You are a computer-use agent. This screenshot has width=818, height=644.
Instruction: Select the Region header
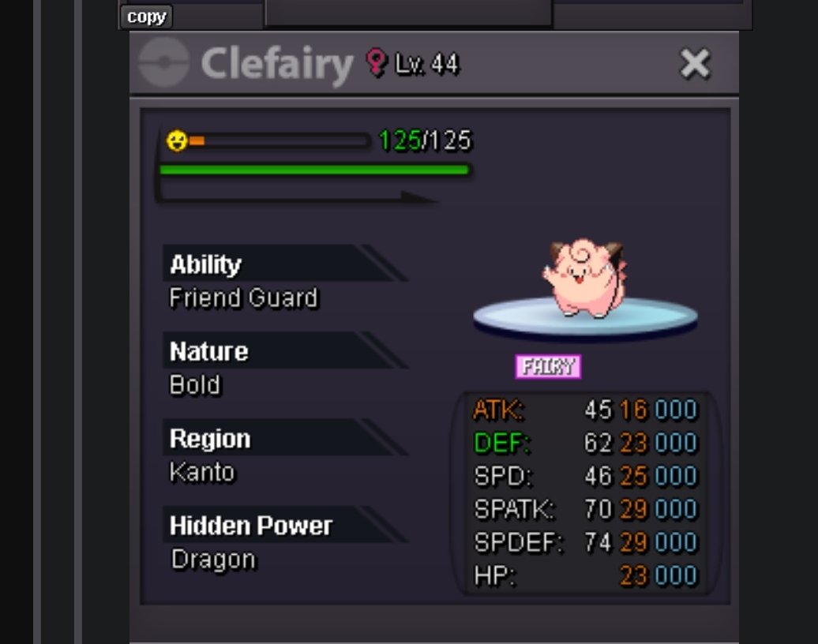(x=210, y=439)
